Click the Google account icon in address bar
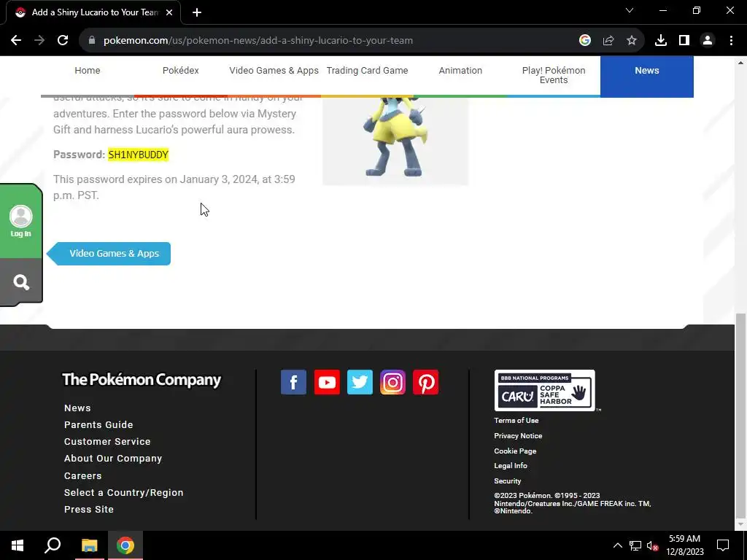747x560 pixels. (x=584, y=41)
